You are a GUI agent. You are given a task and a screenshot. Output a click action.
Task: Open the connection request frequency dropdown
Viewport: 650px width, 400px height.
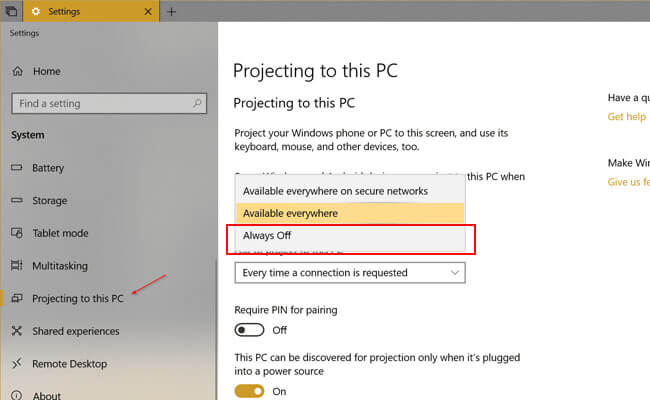click(x=350, y=272)
